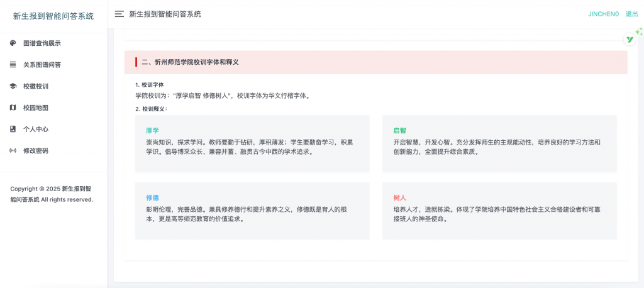This screenshot has width=644, height=288.
Task: Click the green 厚学 card title
Action: pyautogui.click(x=152, y=131)
